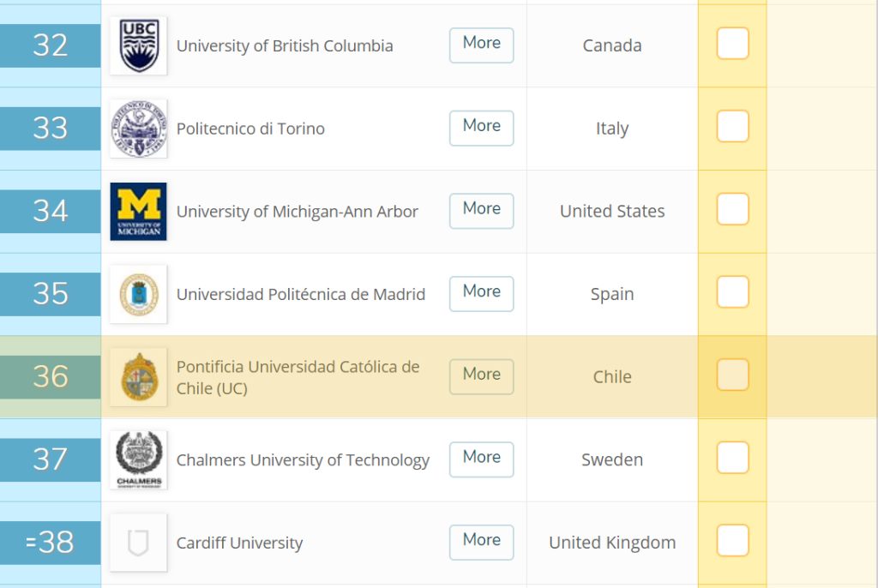Click the rank 36 number cell

(x=50, y=377)
